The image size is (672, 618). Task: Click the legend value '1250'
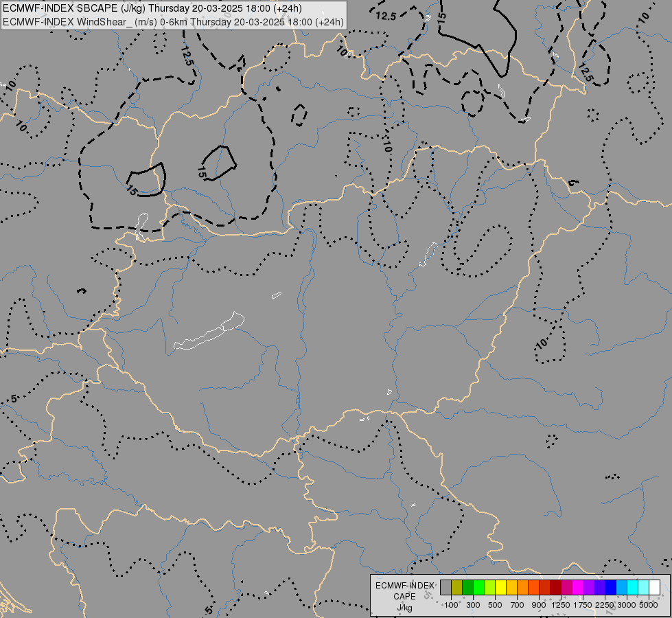coord(561,605)
